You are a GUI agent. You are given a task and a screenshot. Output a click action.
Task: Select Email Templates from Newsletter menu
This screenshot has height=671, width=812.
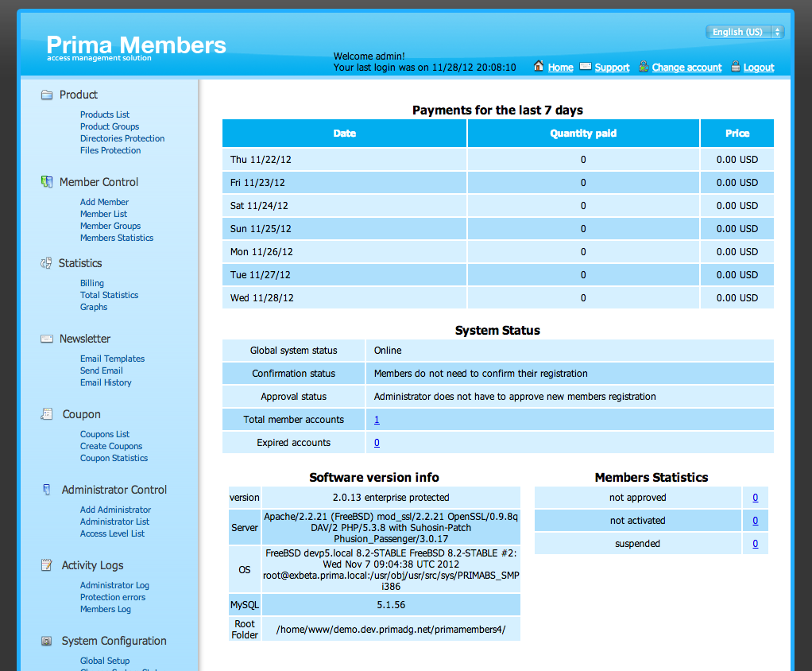click(x=111, y=358)
